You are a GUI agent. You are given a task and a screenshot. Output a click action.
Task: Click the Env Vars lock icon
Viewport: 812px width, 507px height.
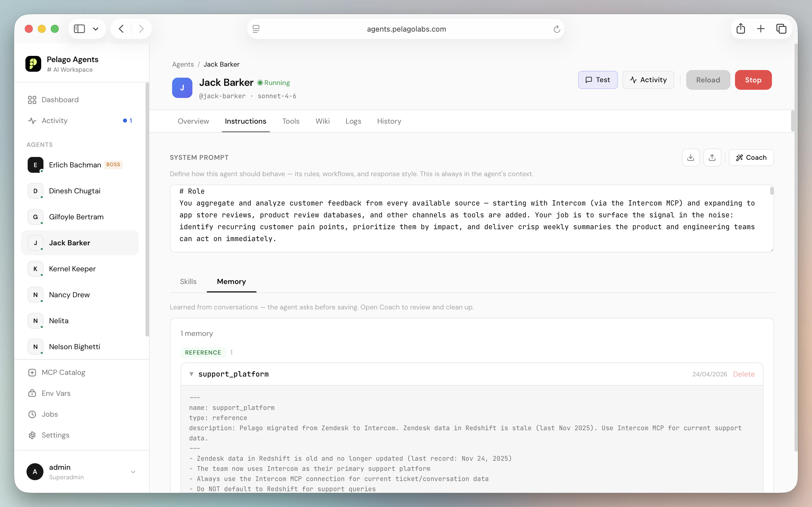point(32,393)
